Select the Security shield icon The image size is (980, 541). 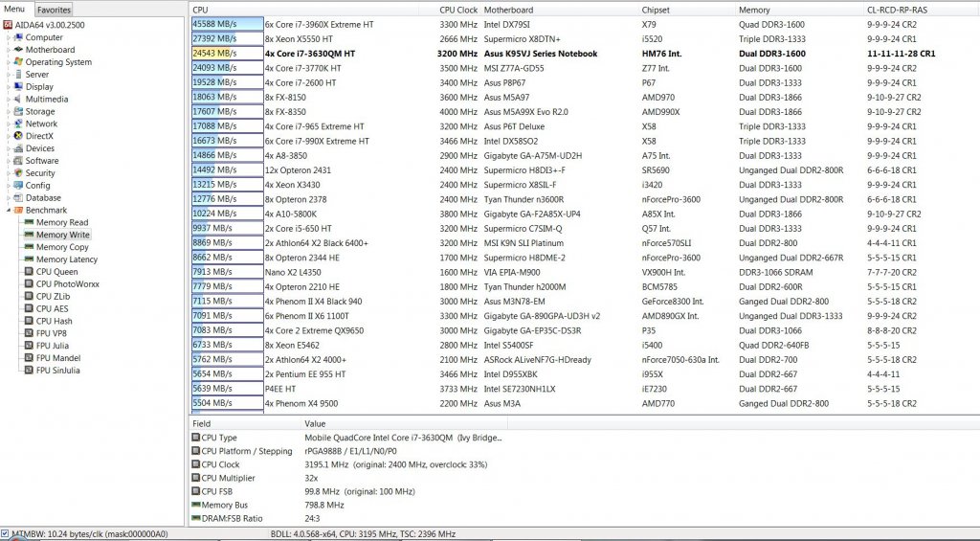point(18,173)
